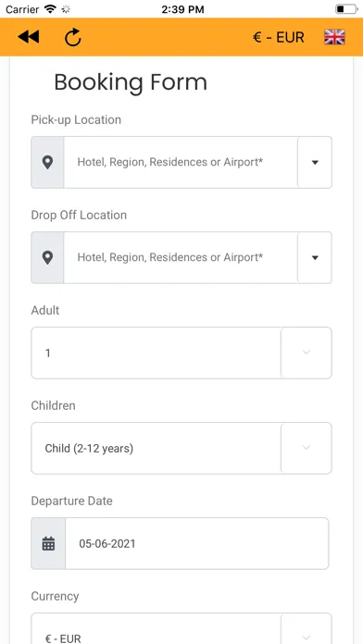363x644 pixels.
Task: Tap the Departure Date calendar icon
Action: tap(48, 543)
